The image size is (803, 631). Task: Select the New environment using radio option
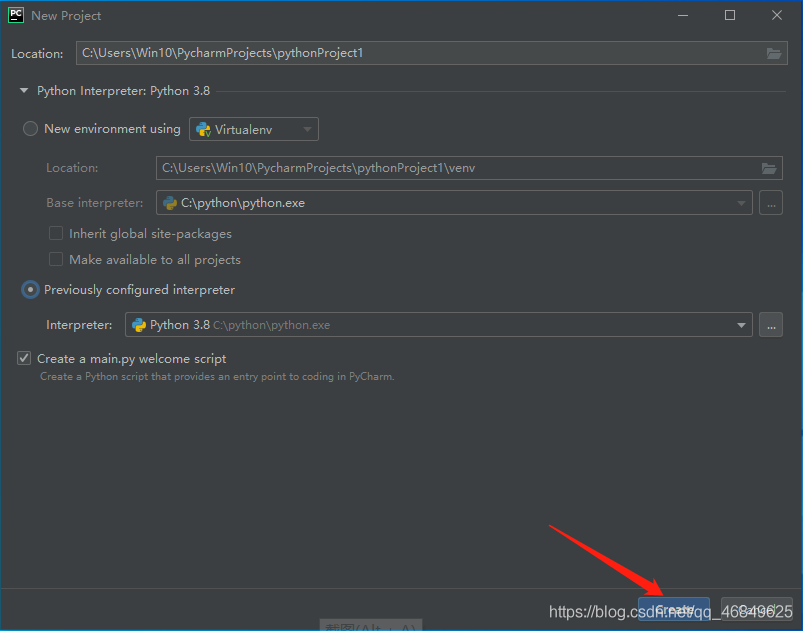[30, 129]
